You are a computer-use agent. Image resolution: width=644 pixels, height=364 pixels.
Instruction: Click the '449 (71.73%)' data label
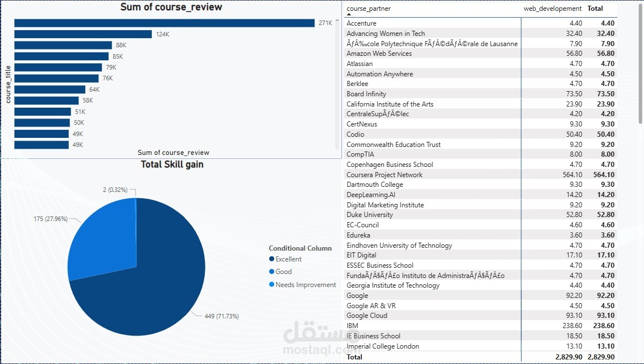point(222,316)
